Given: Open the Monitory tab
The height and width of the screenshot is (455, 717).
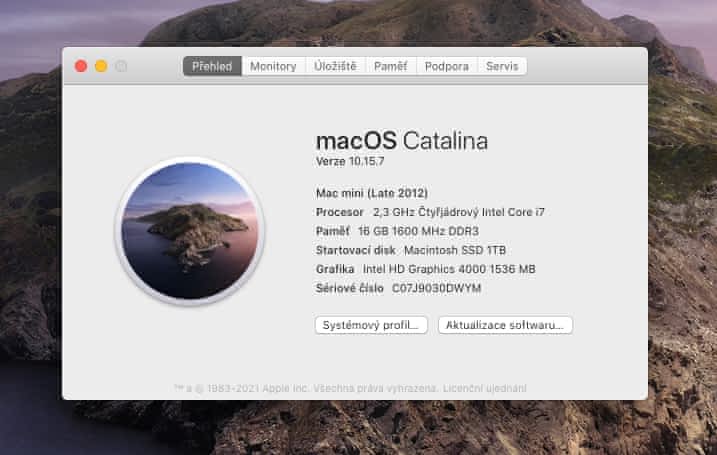Looking at the screenshot, I should (x=273, y=66).
